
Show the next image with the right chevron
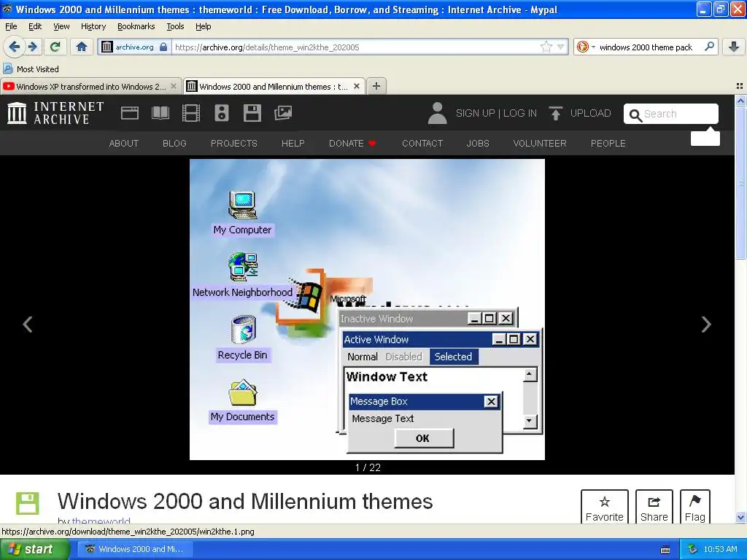click(x=706, y=324)
